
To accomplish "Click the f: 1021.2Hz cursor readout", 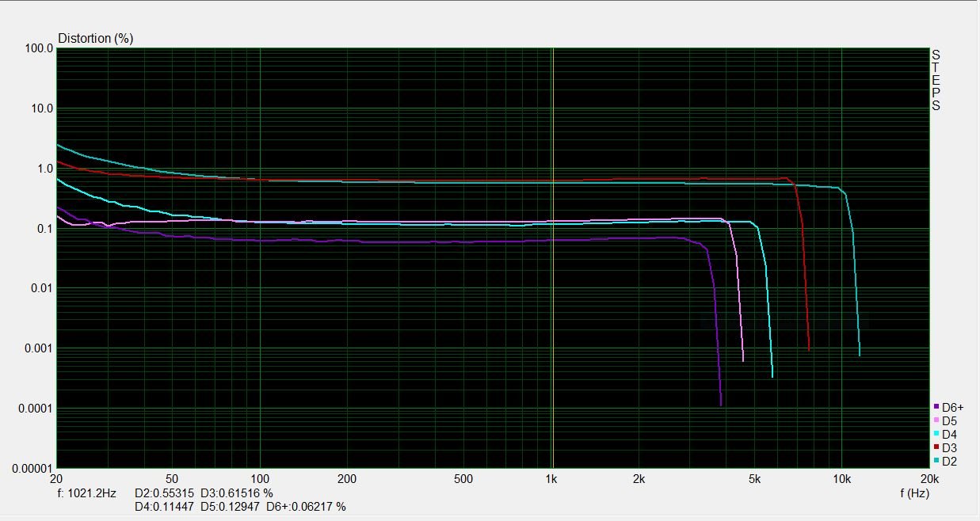I will tap(87, 492).
